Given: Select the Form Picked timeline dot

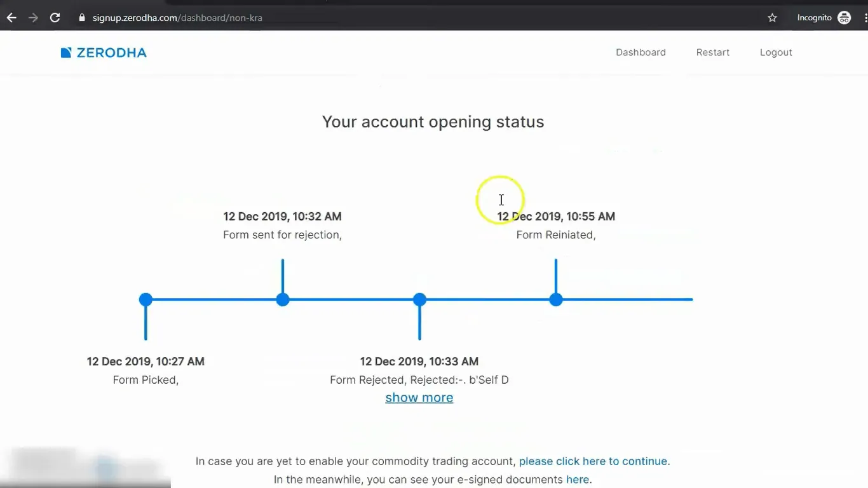Looking at the screenshot, I should point(146,299).
